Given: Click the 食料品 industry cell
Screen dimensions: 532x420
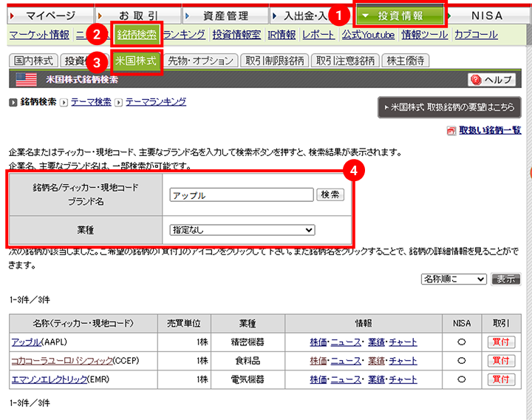Looking at the screenshot, I should tap(248, 361).
